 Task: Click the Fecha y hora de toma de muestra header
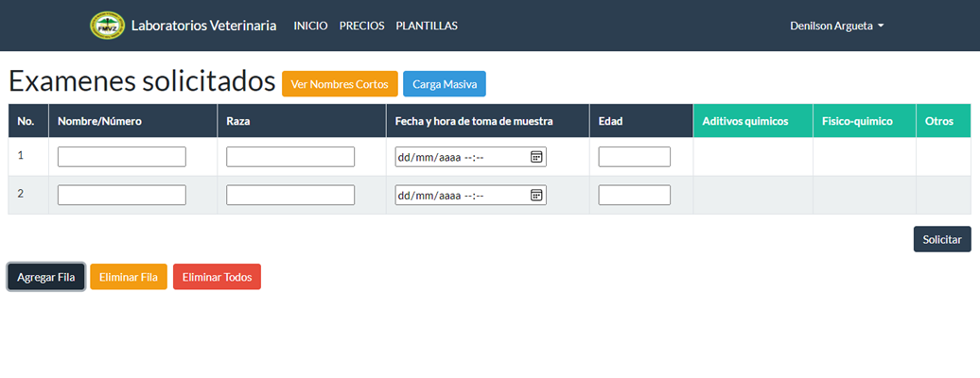coord(488,121)
